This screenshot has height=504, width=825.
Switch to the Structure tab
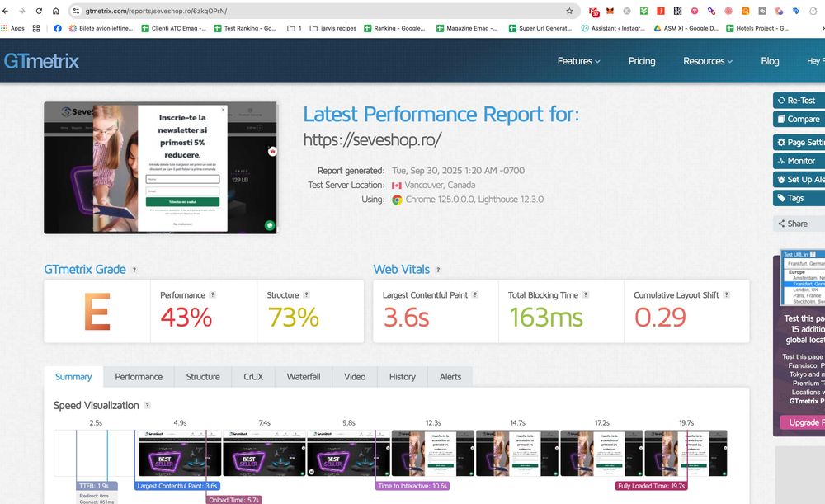[203, 377]
